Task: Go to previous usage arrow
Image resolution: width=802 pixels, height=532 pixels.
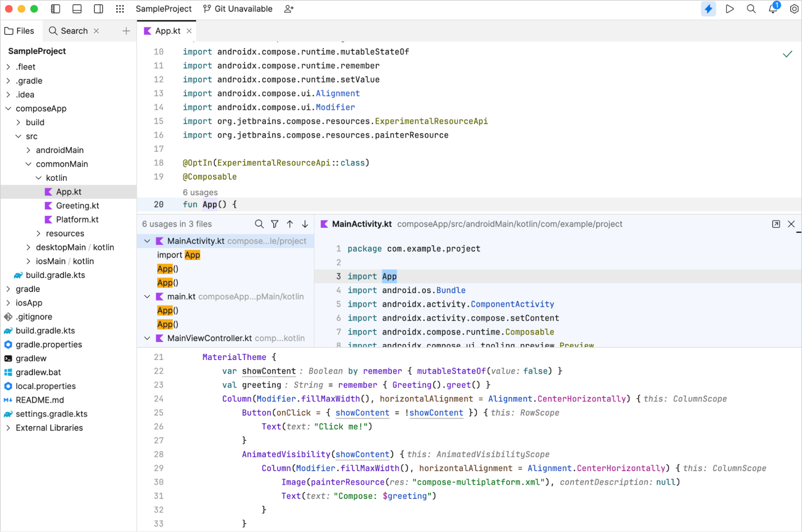Action: coord(290,224)
